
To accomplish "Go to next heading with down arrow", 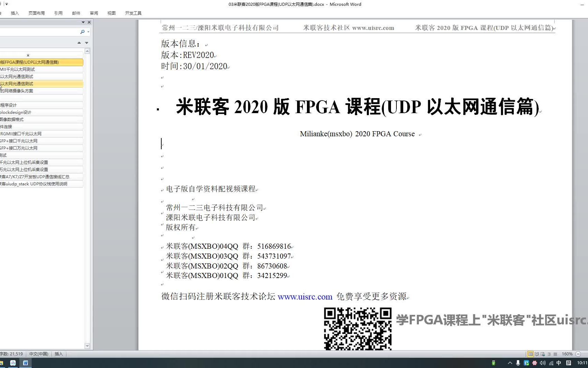I will click(86, 43).
